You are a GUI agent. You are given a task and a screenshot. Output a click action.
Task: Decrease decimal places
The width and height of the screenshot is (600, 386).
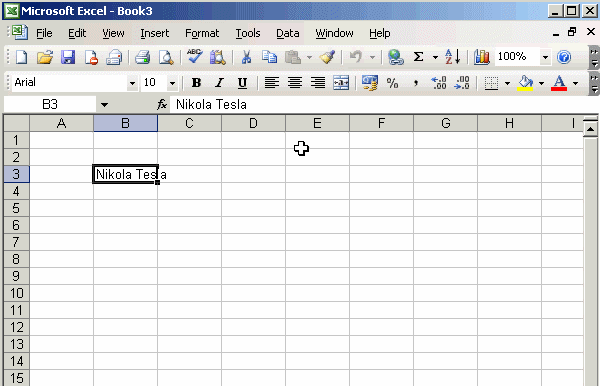(x=462, y=83)
